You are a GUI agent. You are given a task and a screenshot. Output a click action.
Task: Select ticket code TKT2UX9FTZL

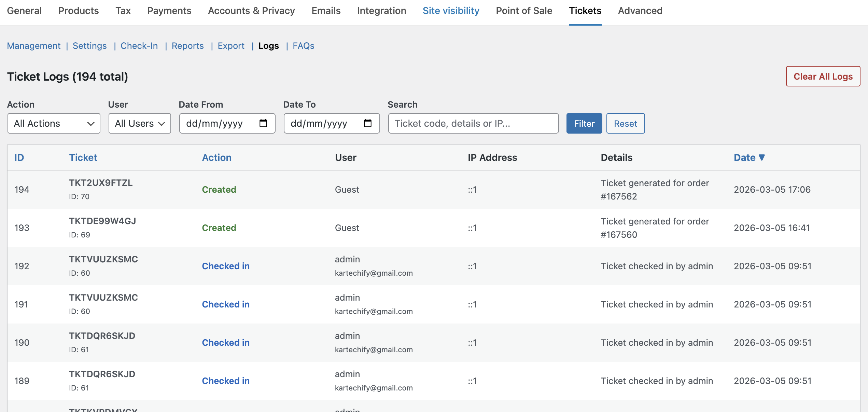pyautogui.click(x=101, y=183)
